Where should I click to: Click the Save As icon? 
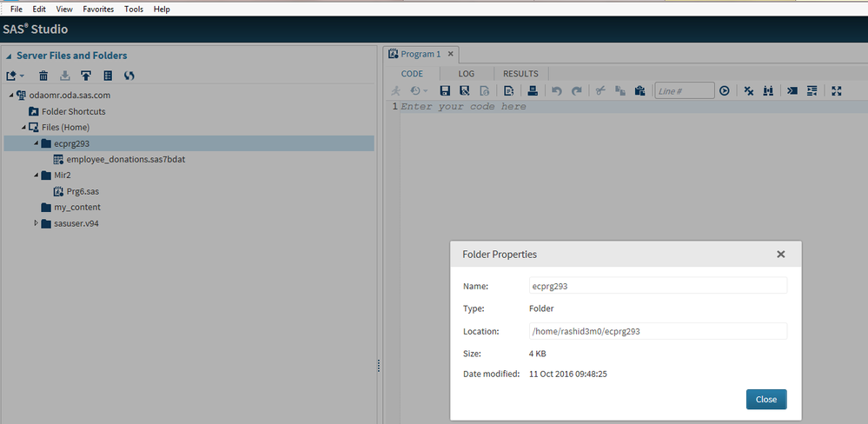click(465, 90)
